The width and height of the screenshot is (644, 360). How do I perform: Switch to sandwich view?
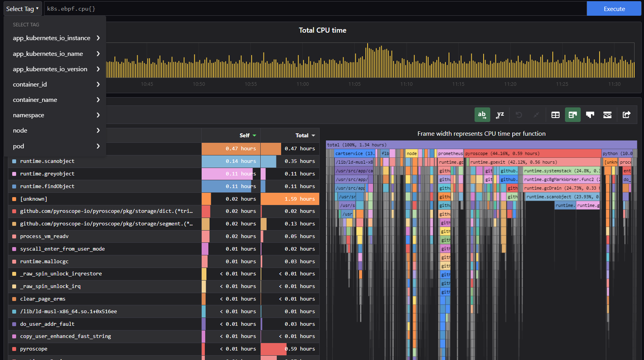tap(607, 115)
